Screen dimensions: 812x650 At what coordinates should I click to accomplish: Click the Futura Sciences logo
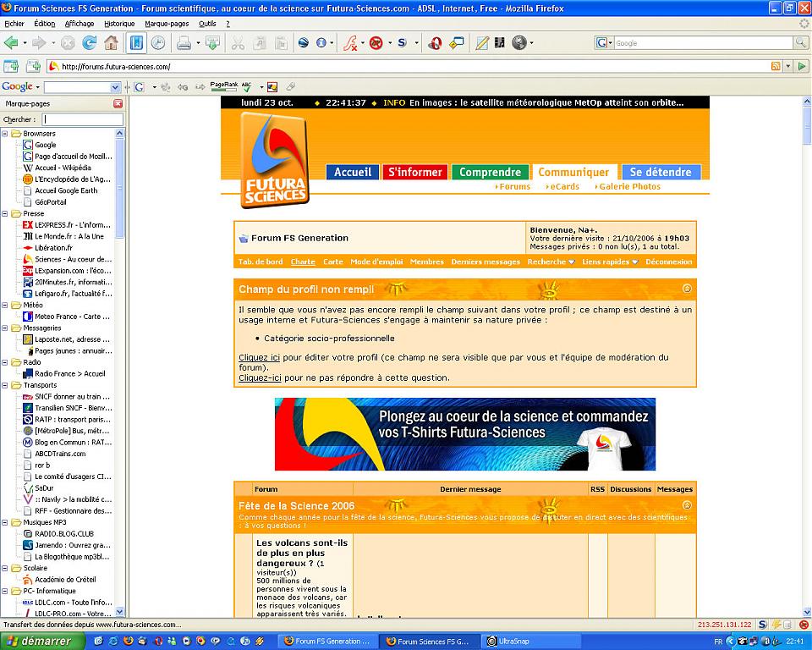274,160
